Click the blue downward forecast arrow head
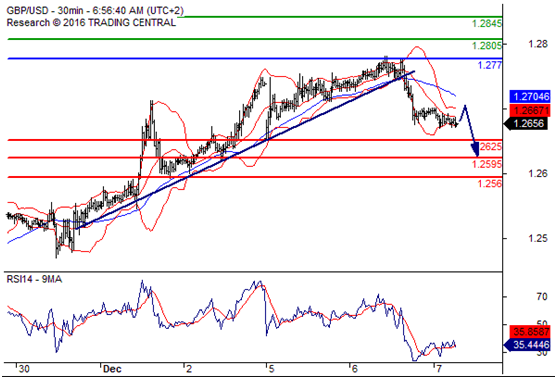Image resolution: width=557 pixels, height=379 pixels. coord(475,150)
